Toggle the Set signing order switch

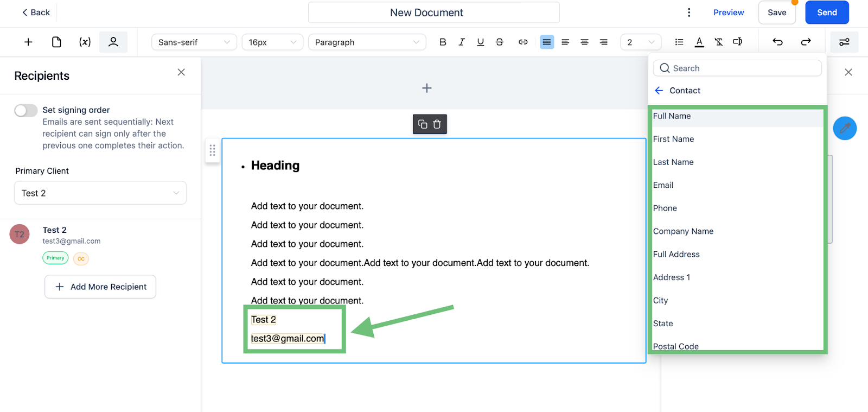click(x=26, y=111)
